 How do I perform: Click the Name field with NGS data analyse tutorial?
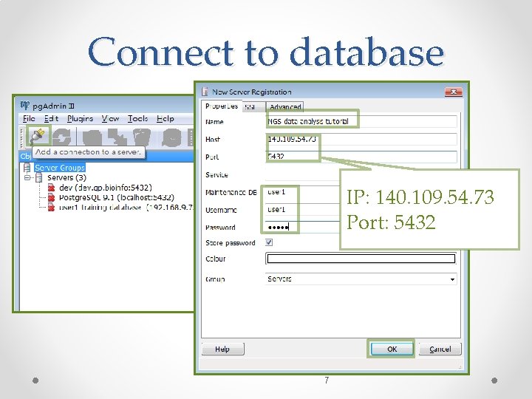tap(361, 121)
